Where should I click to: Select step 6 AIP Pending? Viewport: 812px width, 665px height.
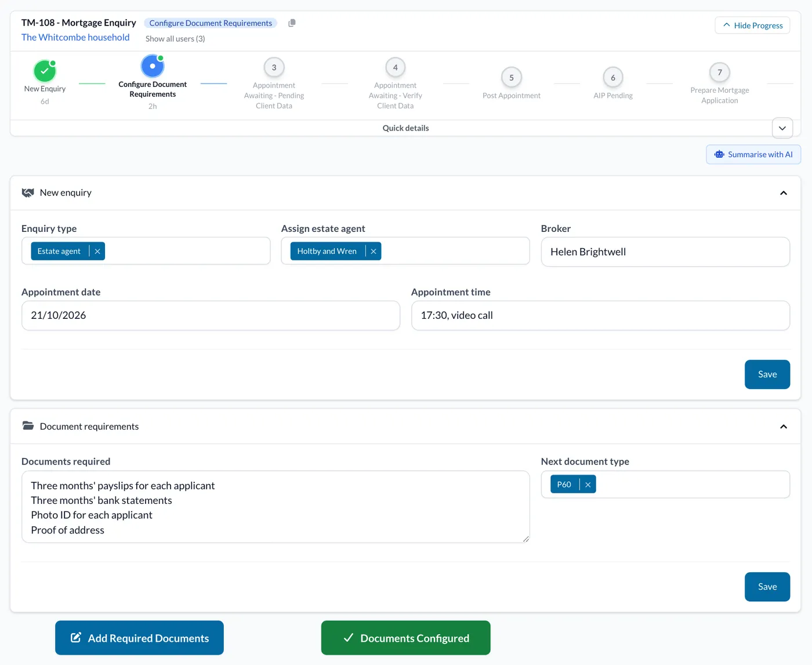click(x=613, y=78)
